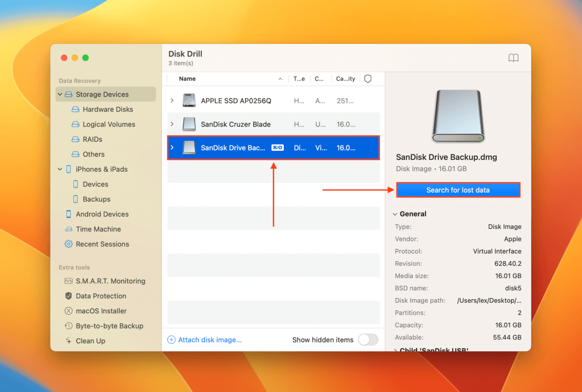Screen dimensions: 582x392
Task: Click the Hardware Disks icon
Action: pos(75,110)
